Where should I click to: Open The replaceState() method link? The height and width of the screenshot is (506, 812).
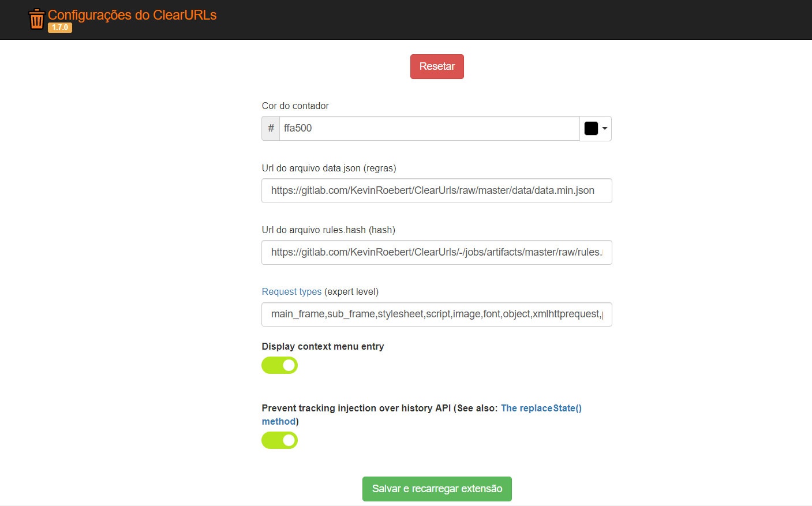(x=541, y=408)
